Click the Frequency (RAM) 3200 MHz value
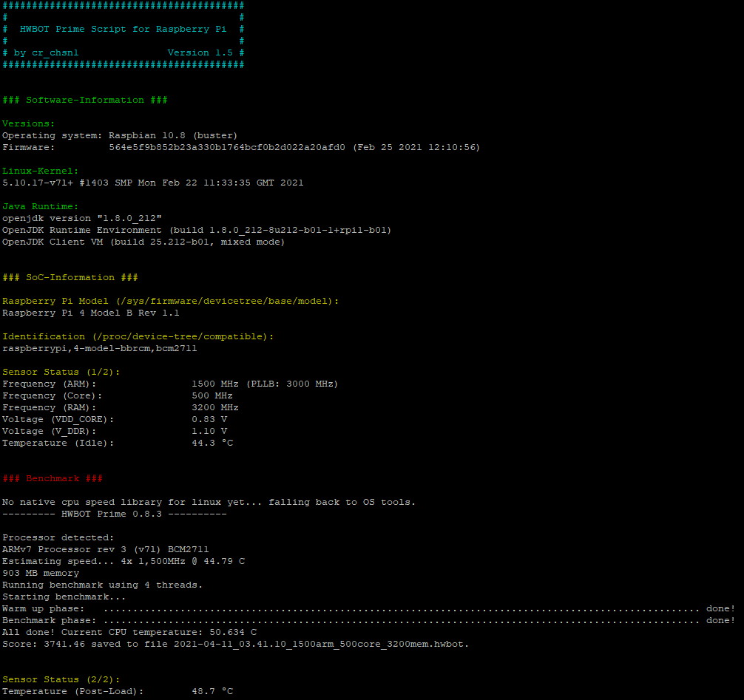This screenshot has height=700, width=744. point(215,407)
